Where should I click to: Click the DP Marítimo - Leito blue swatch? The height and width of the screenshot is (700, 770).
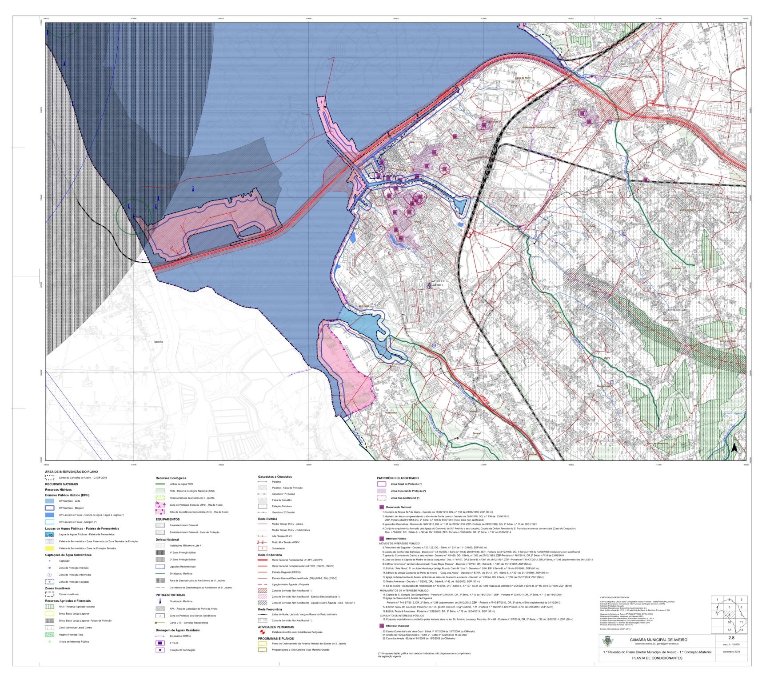click(49, 500)
